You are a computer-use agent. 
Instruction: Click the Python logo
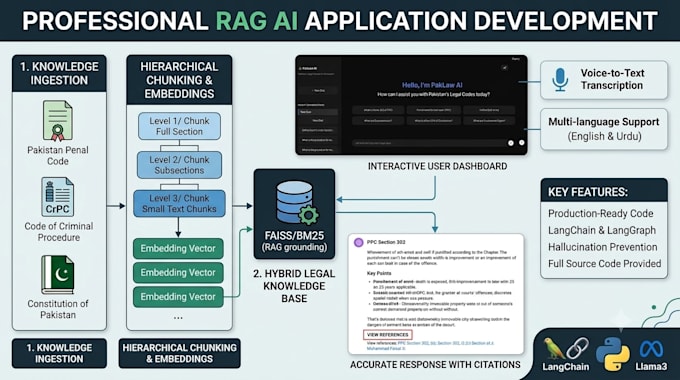(613, 354)
